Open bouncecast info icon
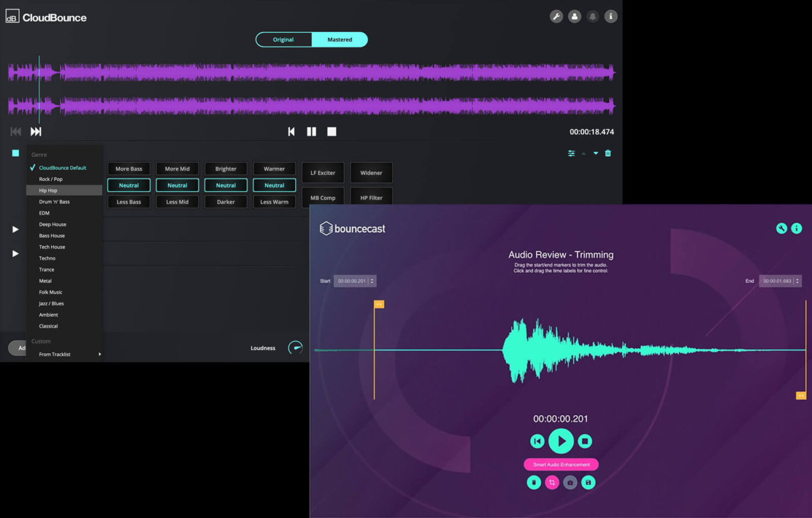812x518 pixels. point(796,228)
